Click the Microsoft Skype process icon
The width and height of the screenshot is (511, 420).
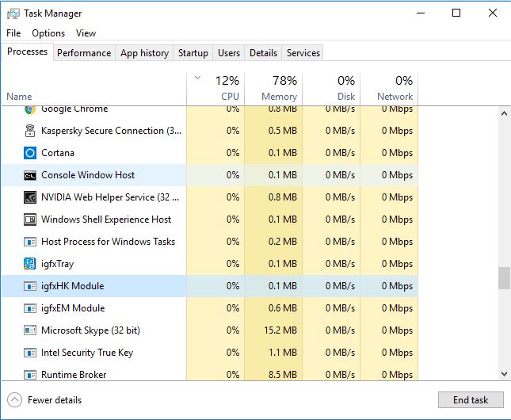(x=30, y=330)
